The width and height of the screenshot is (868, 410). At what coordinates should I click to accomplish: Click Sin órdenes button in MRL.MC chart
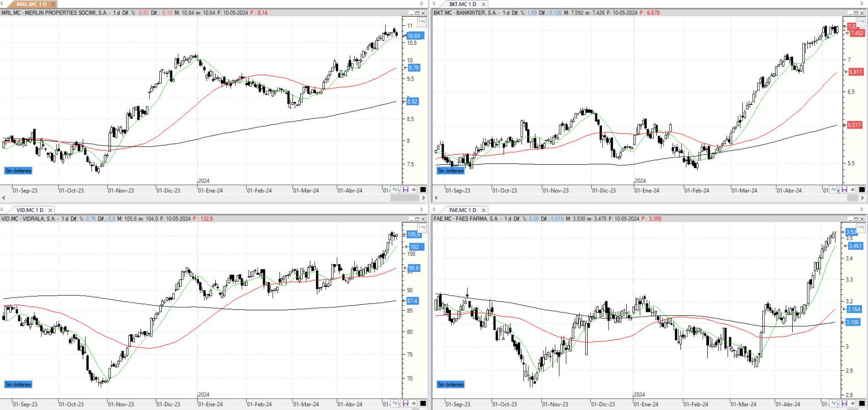(18, 171)
